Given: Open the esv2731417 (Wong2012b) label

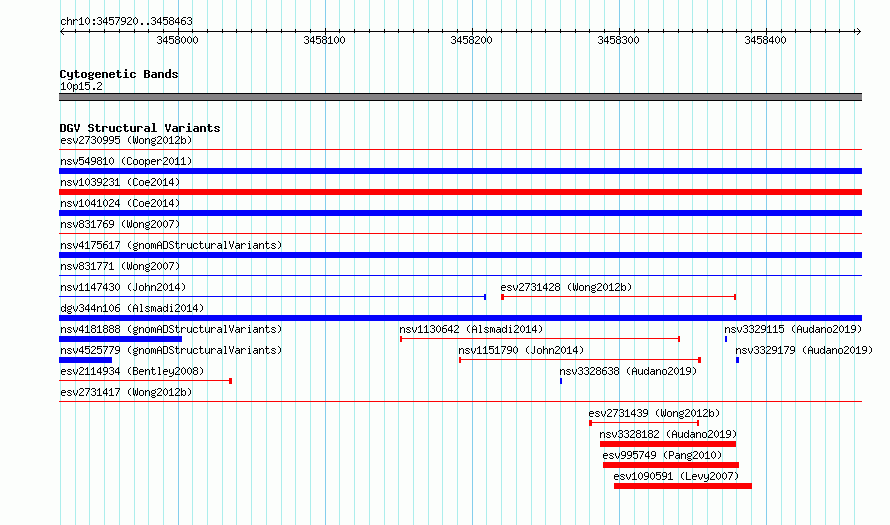Looking at the screenshot, I should coord(126,392).
